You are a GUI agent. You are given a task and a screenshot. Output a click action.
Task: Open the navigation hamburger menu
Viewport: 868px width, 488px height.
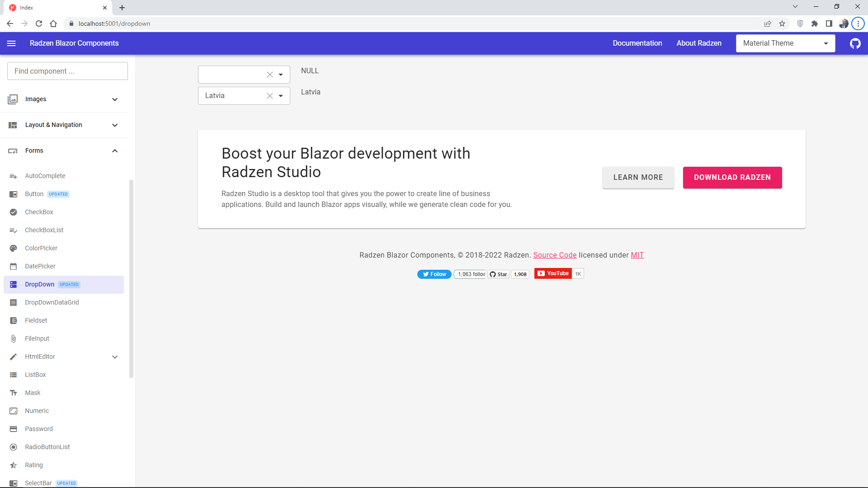(11, 43)
